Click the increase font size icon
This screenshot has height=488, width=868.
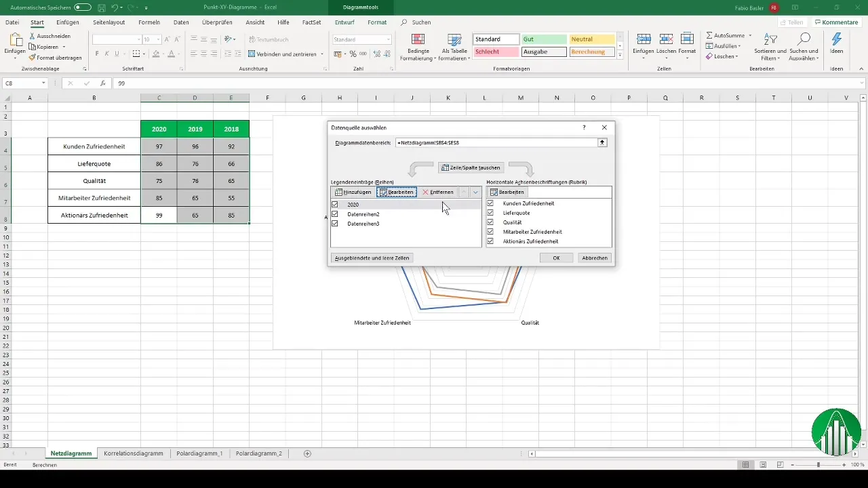(x=167, y=39)
